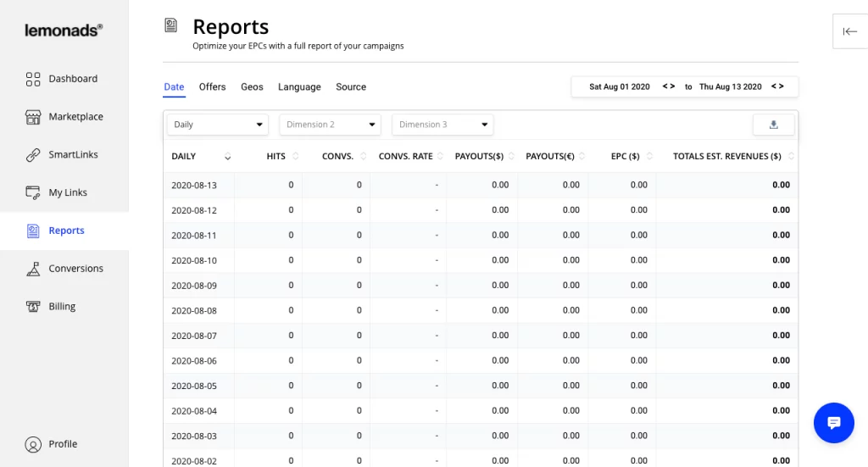Click the My Links icon
868x467 pixels.
point(33,192)
